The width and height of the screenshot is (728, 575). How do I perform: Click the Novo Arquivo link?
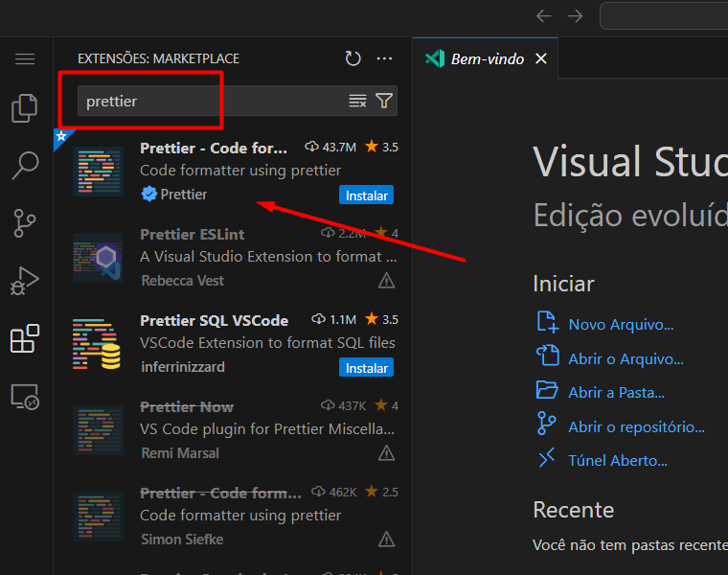point(621,324)
